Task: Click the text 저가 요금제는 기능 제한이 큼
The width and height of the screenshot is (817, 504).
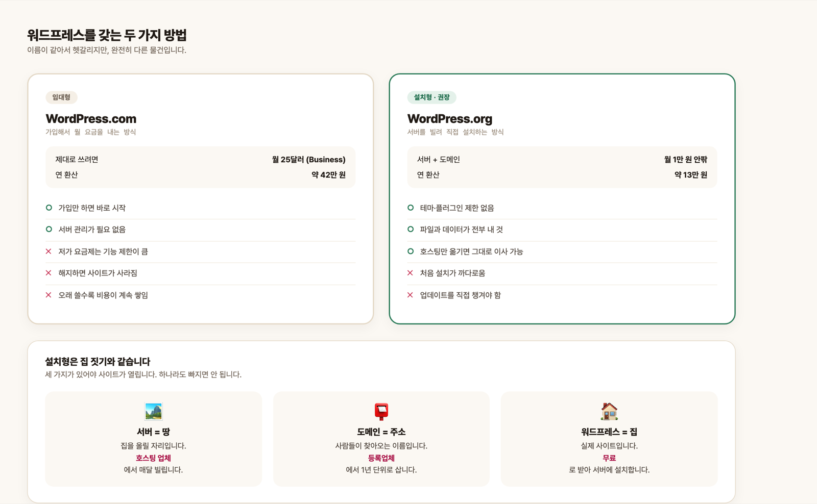Action: [x=103, y=251]
